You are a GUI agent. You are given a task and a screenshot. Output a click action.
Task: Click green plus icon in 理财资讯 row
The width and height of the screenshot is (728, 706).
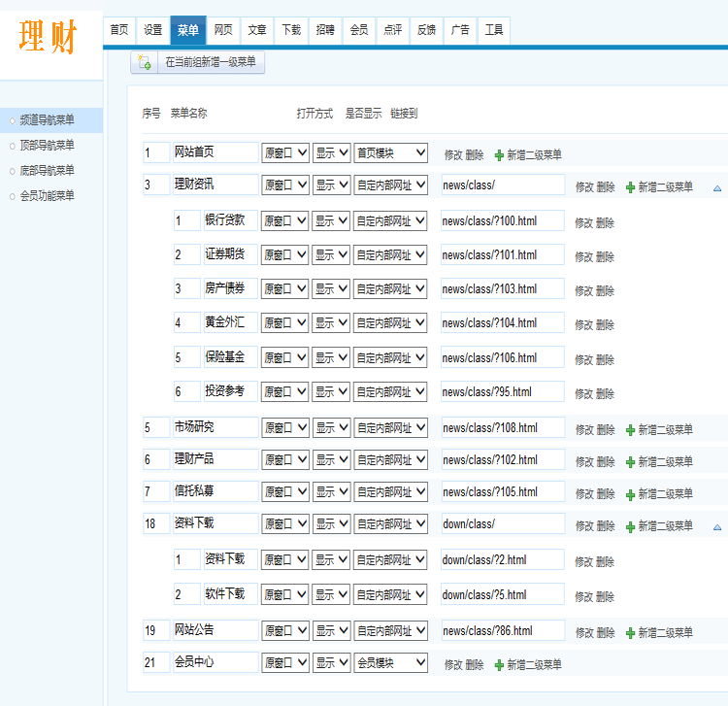(630, 186)
